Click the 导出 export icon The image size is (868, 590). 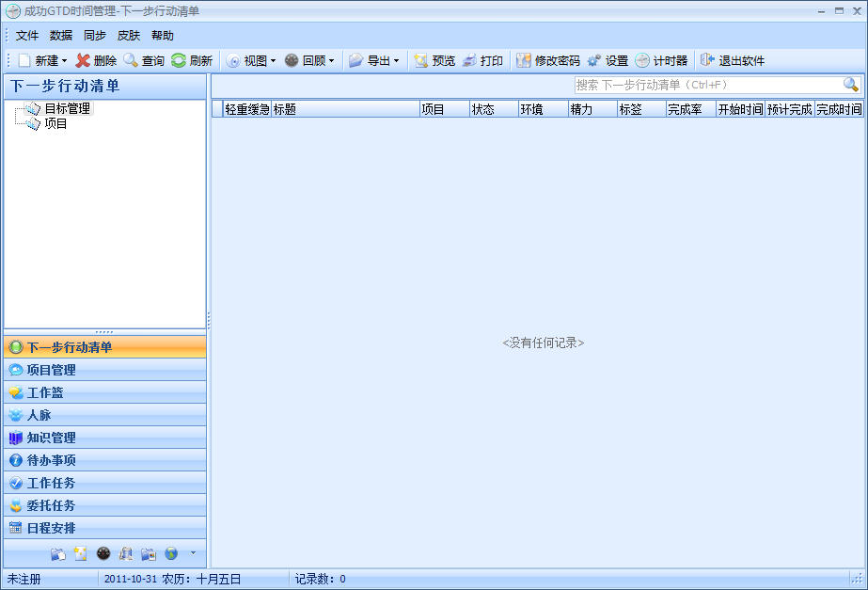tap(356, 60)
